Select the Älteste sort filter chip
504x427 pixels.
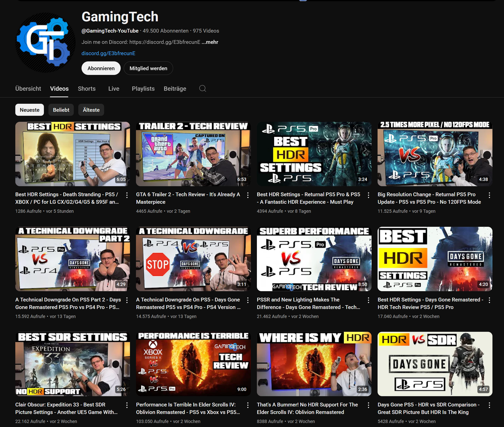tap(91, 110)
